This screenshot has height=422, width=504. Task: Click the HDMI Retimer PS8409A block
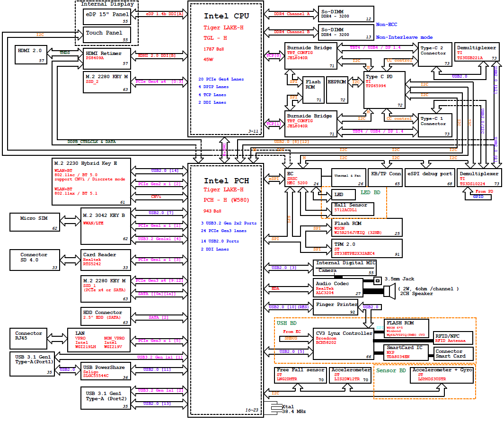pyautogui.click(x=107, y=56)
